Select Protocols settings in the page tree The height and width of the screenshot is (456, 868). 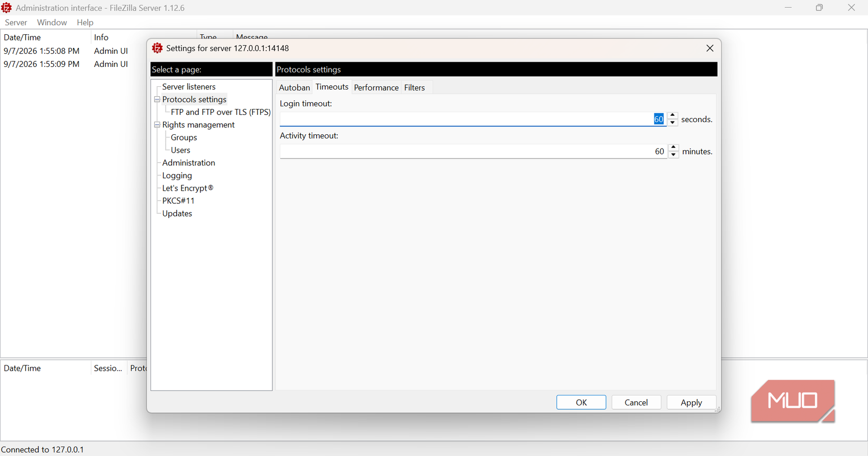click(x=194, y=100)
